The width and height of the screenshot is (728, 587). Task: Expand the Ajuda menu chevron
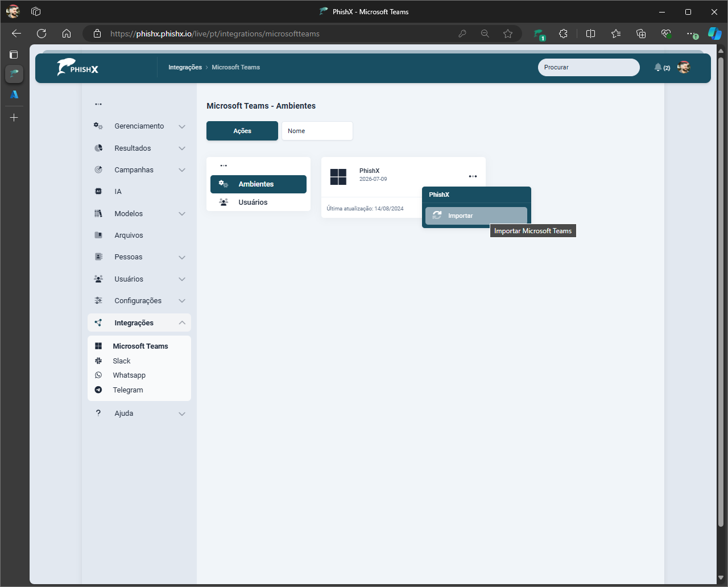tap(182, 414)
